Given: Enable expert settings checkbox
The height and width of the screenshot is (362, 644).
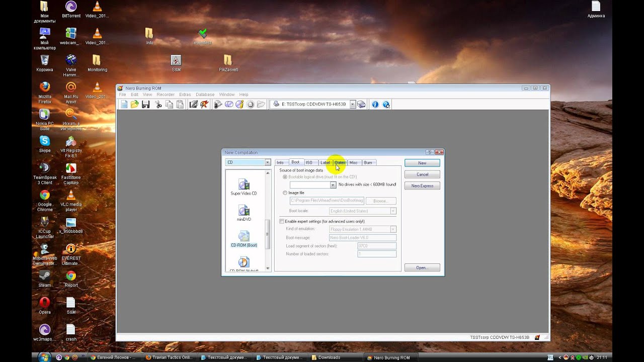Looking at the screenshot, I should 282,221.
